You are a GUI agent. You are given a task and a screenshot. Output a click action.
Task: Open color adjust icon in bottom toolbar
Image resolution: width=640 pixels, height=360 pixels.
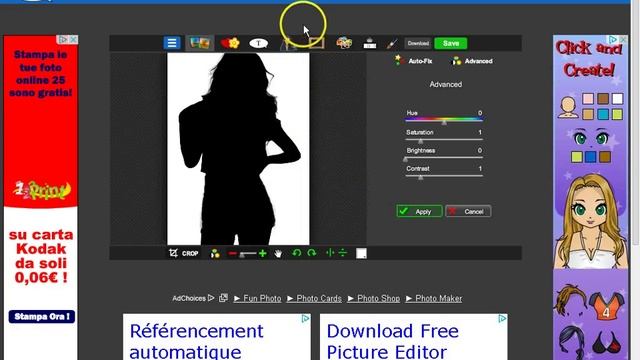215,253
